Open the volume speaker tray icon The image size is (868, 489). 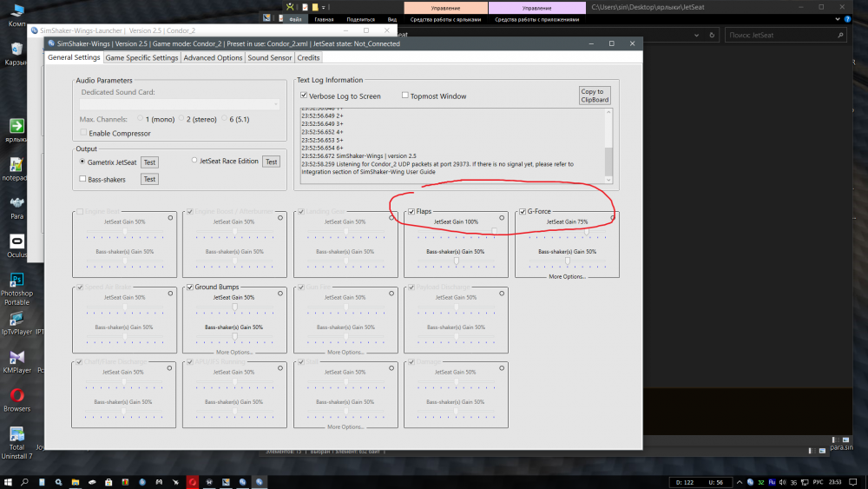click(x=782, y=482)
